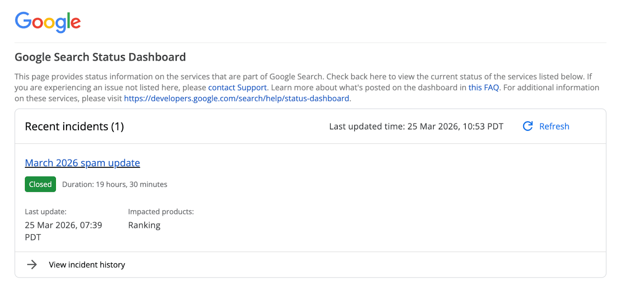Click the 'Google Search Status Dashboard' title
This screenshot has height=289, width=644.
pyautogui.click(x=100, y=57)
